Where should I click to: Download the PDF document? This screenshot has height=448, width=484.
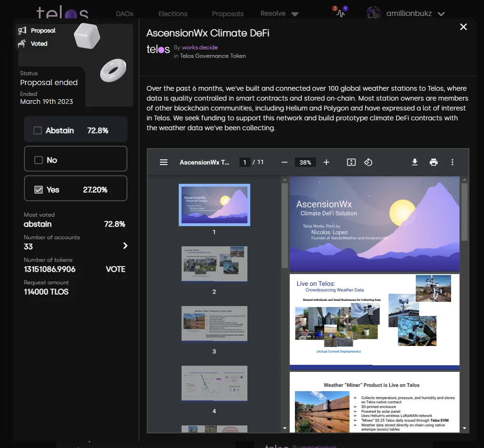tap(415, 162)
